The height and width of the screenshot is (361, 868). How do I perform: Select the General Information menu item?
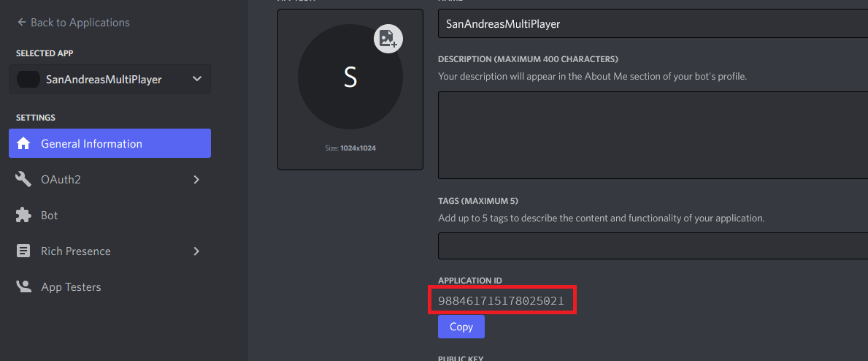click(110, 143)
